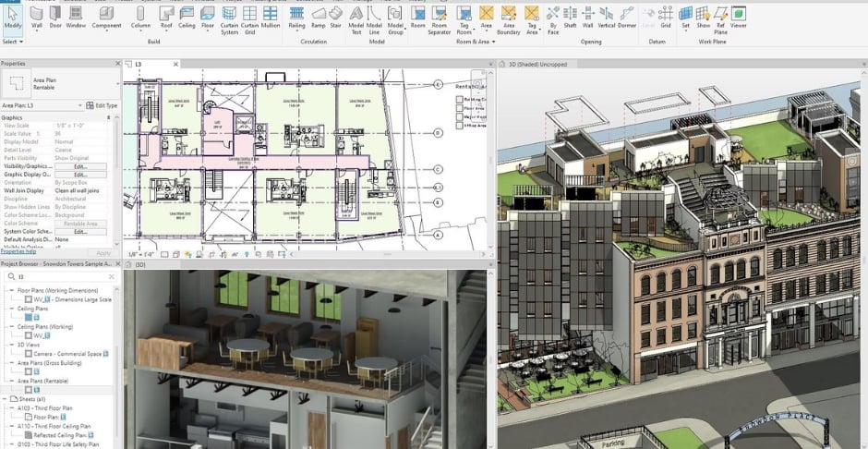Open the Select panel dropdown
Screen dimensions: 868x449
[13, 42]
